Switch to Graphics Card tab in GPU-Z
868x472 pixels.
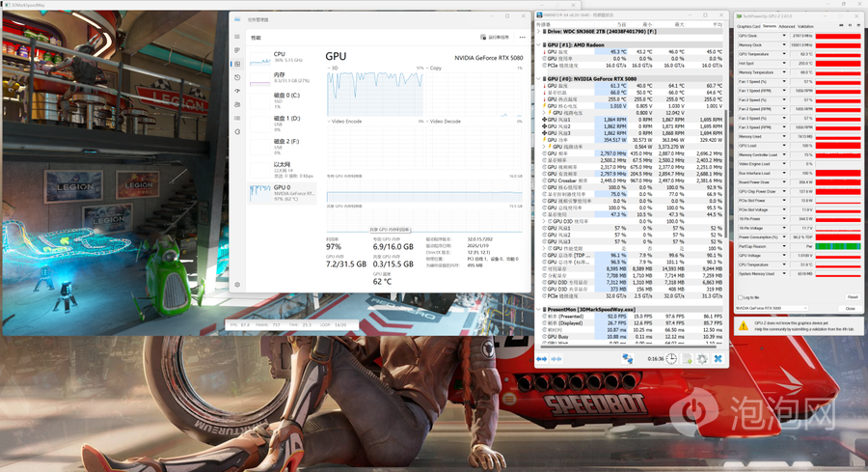(x=748, y=27)
